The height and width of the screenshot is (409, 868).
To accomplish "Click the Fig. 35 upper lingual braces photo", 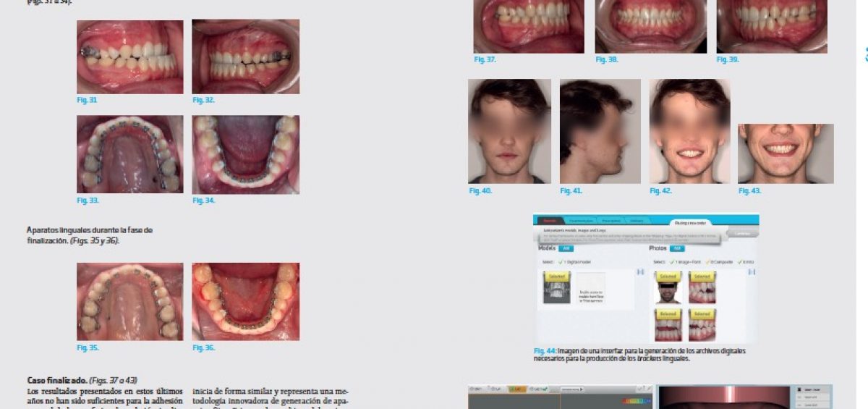I will point(130,302).
